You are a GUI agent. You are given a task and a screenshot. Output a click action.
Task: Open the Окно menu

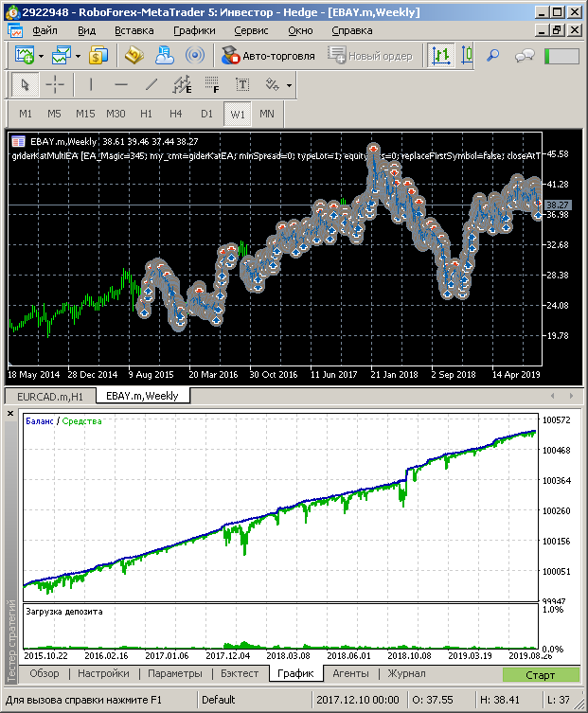(300, 31)
